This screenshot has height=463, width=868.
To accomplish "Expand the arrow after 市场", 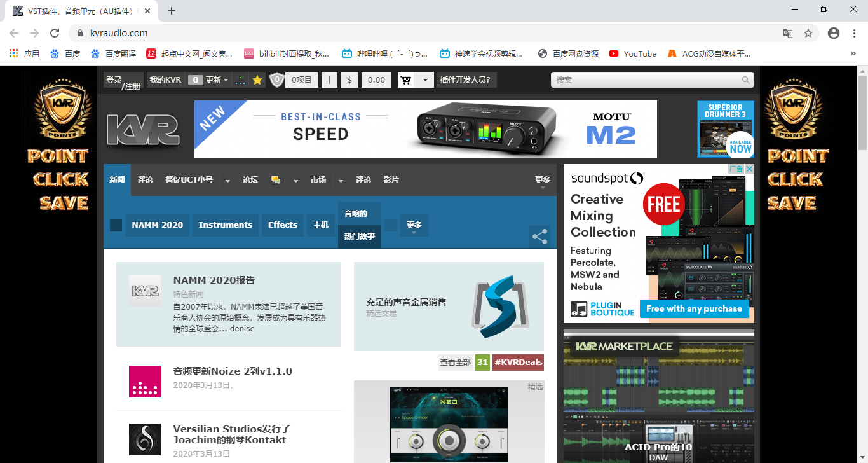I will click(x=341, y=181).
